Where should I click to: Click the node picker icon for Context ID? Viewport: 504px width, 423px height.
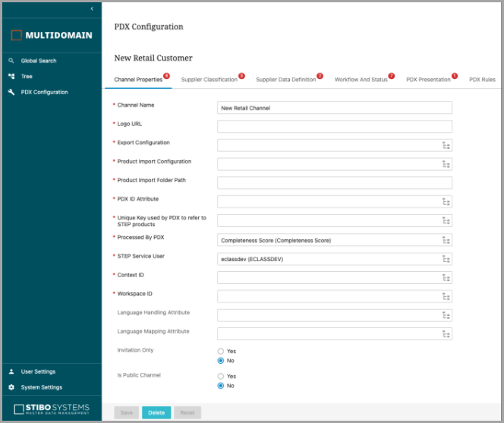pyautogui.click(x=446, y=278)
